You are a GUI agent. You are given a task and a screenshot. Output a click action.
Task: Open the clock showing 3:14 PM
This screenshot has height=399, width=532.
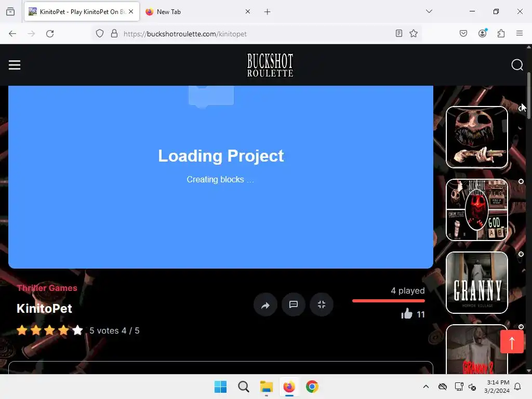(x=497, y=387)
